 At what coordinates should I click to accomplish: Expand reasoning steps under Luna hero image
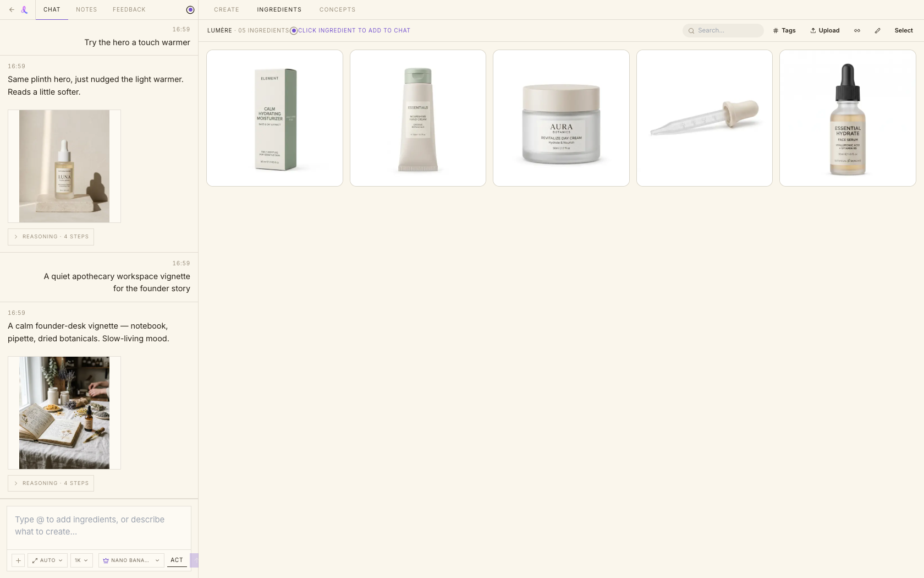(51, 237)
